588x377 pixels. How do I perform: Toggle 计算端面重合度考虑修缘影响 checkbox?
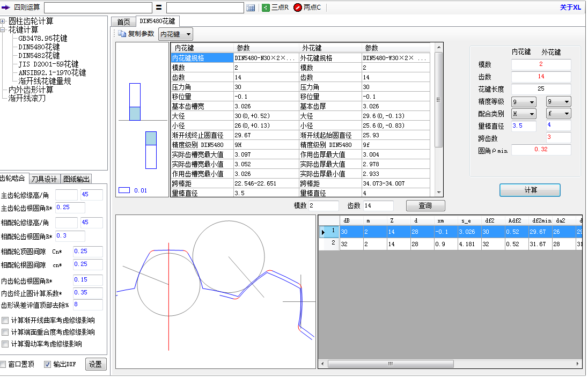click(5, 332)
